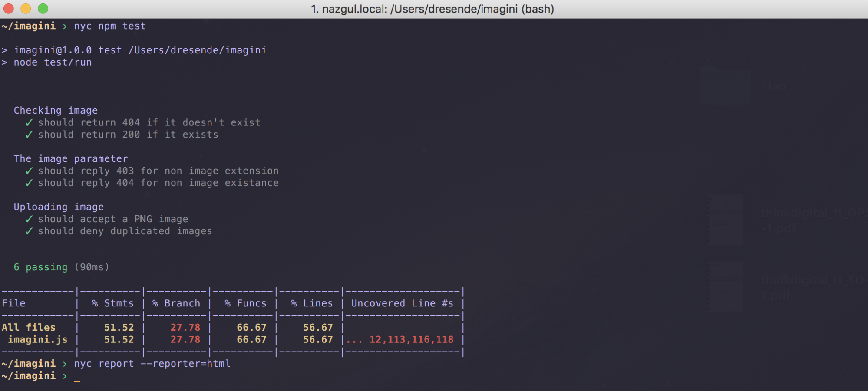The width and height of the screenshot is (868, 391).
Task: Click the checkmark beside 'should accept a PNG image'
Action: [29, 219]
